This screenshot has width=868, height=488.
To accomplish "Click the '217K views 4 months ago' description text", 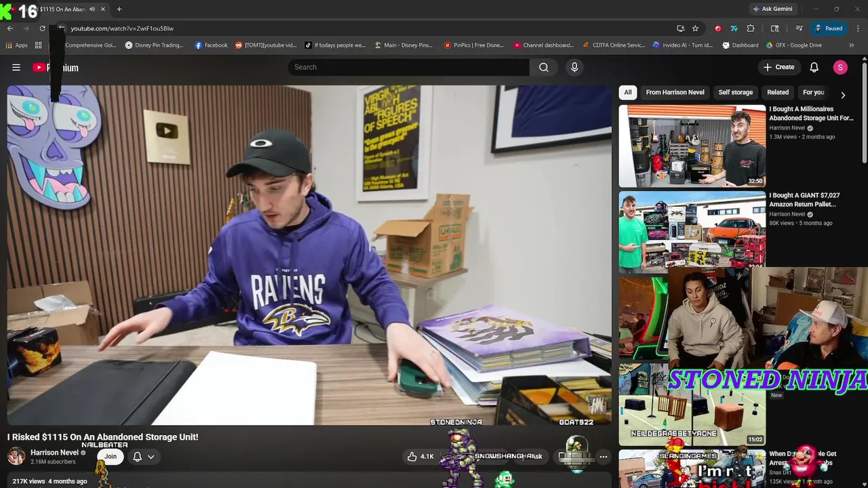I will pos(50,481).
